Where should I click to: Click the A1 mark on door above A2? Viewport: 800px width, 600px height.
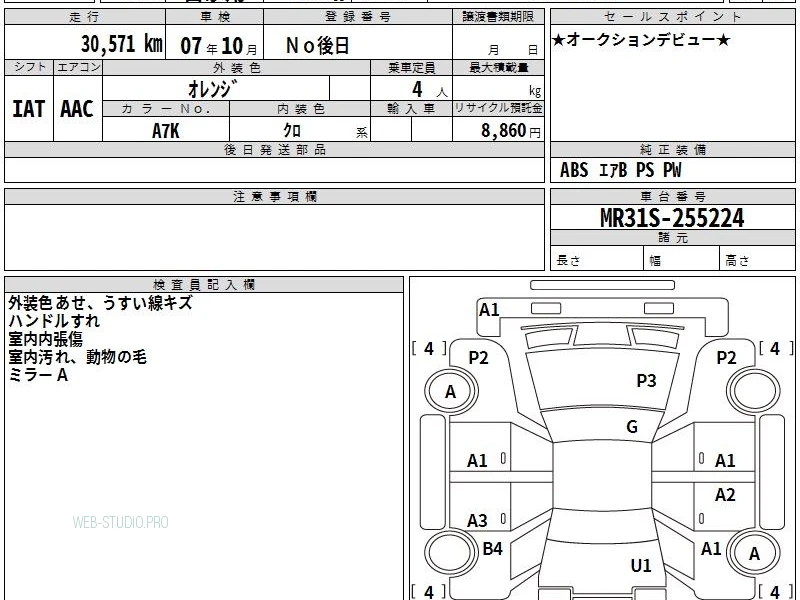click(725, 461)
